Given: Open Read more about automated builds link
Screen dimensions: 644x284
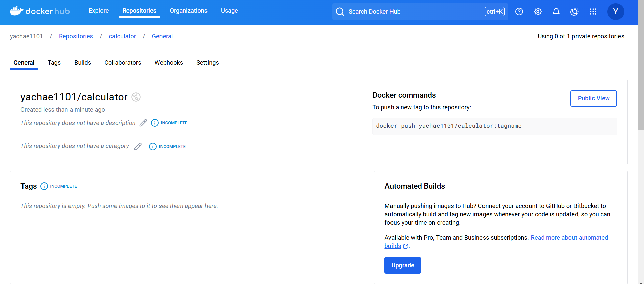Looking at the screenshot, I should 569,238.
